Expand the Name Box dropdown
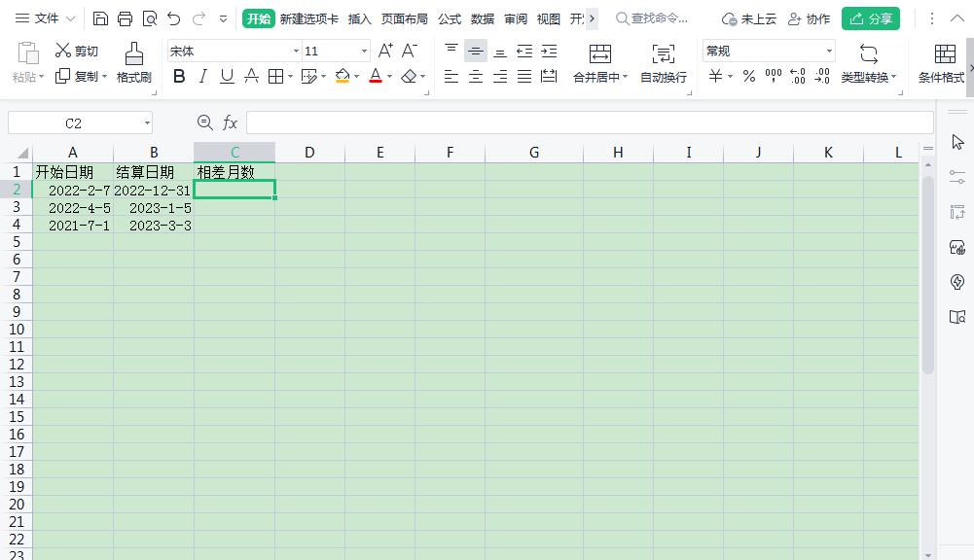This screenshot has width=974, height=560. 147,122
